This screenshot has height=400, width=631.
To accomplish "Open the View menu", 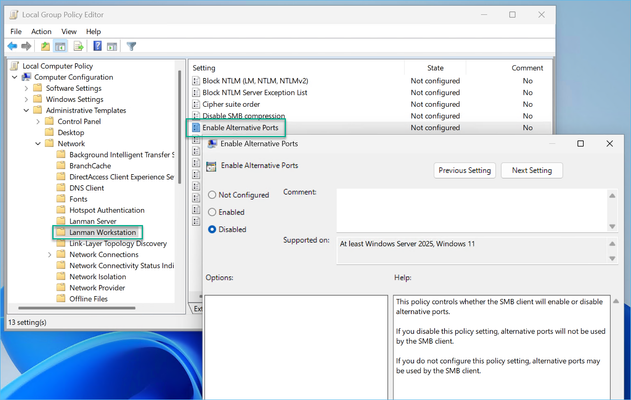I will pos(69,31).
